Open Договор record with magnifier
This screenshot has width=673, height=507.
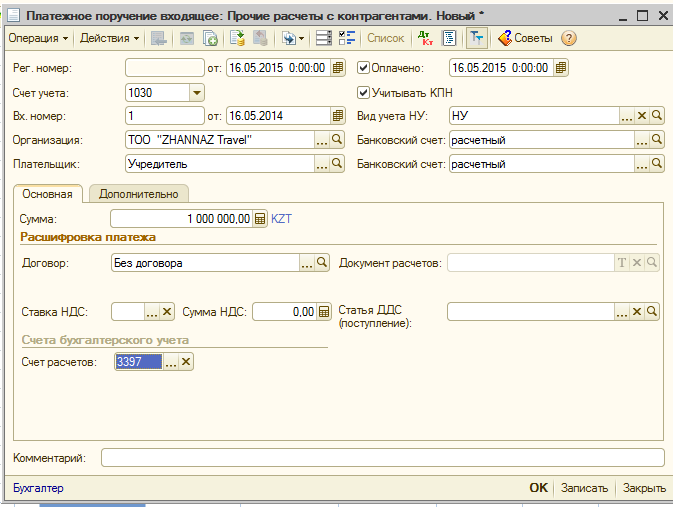click(321, 263)
